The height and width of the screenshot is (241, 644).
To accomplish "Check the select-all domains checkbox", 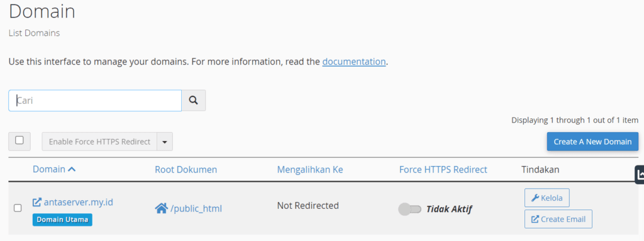I will coord(19,141).
